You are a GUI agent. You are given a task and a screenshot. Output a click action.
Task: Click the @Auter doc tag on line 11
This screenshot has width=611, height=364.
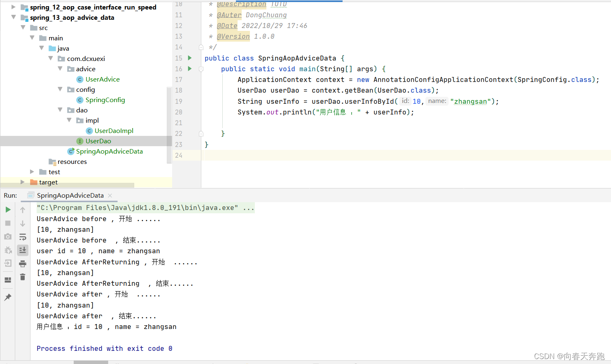(x=229, y=15)
